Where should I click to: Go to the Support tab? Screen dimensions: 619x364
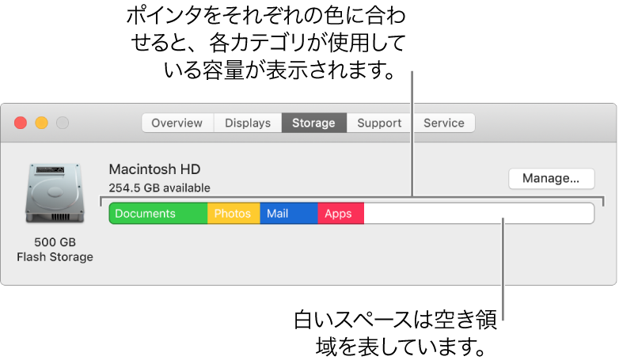tap(379, 123)
